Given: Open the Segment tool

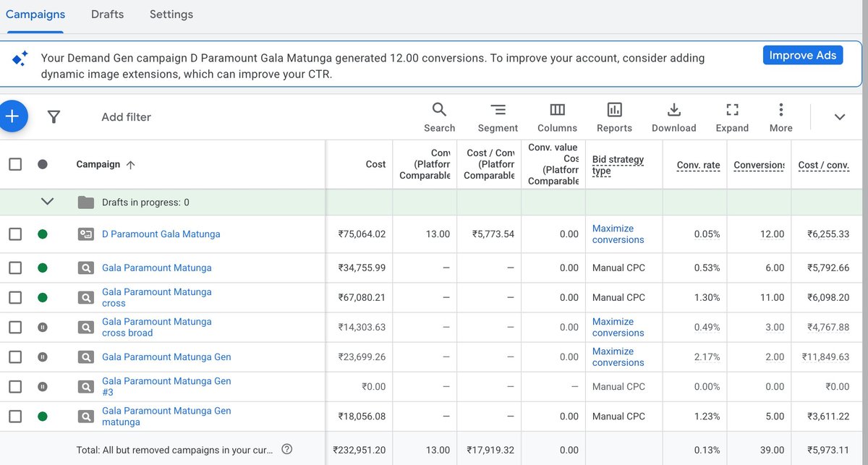Looking at the screenshot, I should pos(498,117).
